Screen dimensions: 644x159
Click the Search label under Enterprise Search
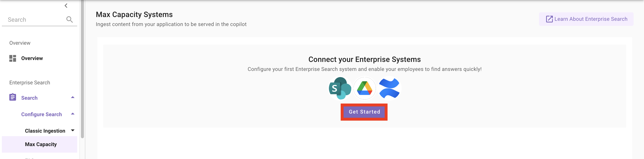point(29,98)
